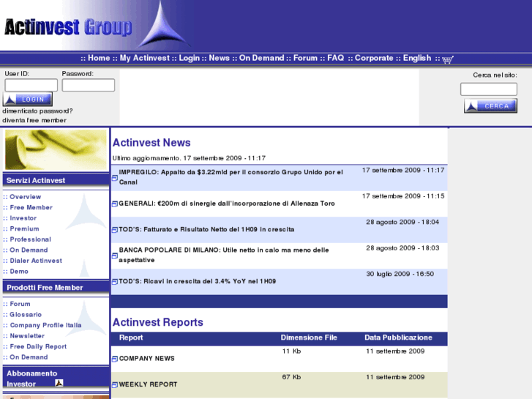The height and width of the screenshot is (399, 532).
Task: Open the FAQ navigation item
Action: click(x=336, y=58)
